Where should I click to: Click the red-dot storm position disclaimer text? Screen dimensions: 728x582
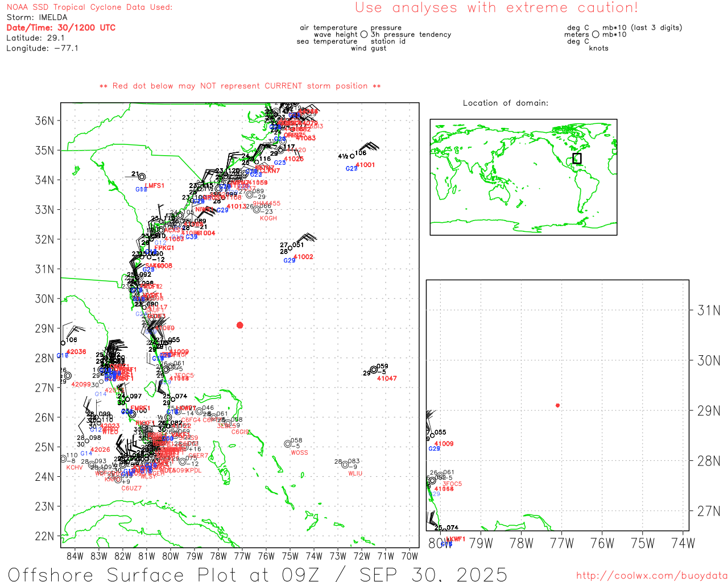[240, 86]
